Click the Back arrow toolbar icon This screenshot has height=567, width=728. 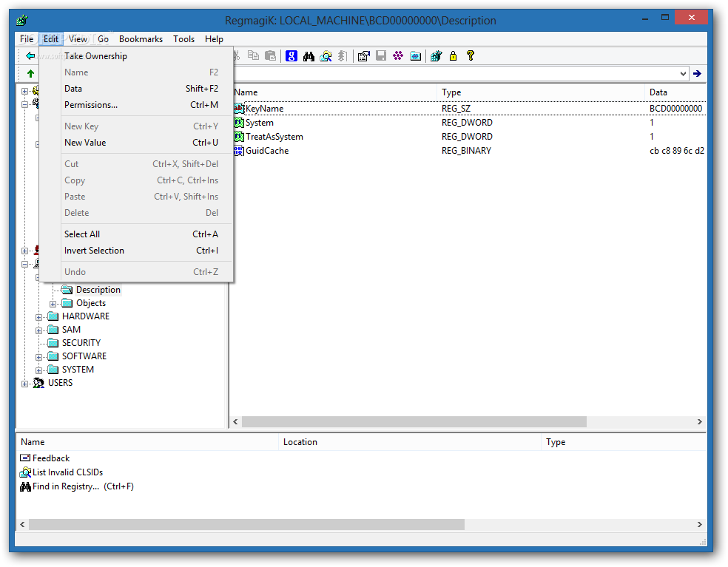point(30,56)
